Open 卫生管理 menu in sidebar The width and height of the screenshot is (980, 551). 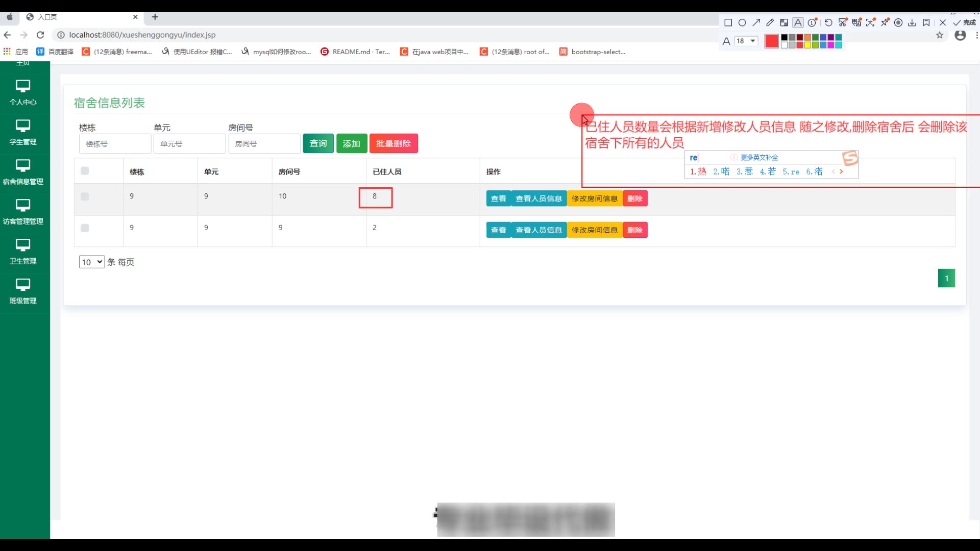click(x=23, y=251)
